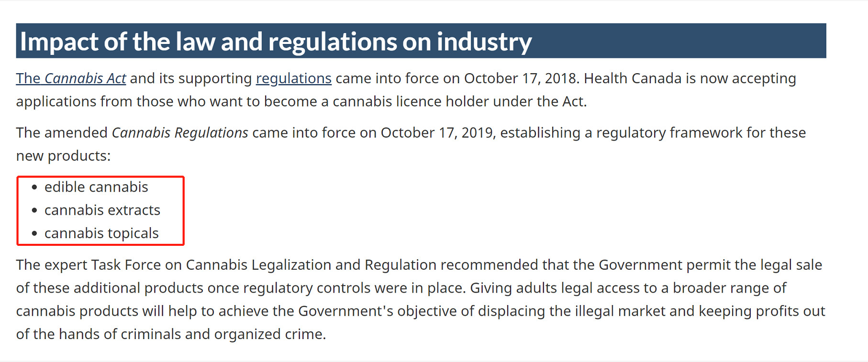Image resolution: width=868 pixels, height=362 pixels.
Task: Click the "edible cannabis" list item
Action: coord(96,187)
